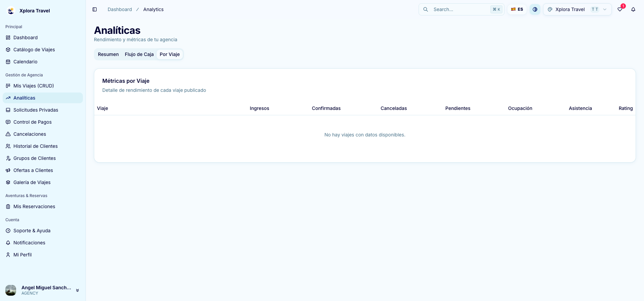
Task: Toggle the dark/light theme button
Action: [535, 9]
